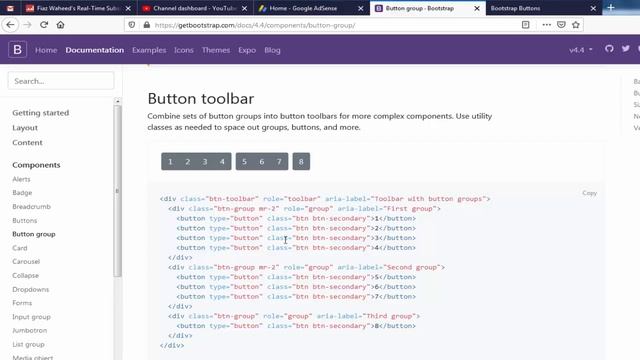The width and height of the screenshot is (640, 360).
Task: Close the Channel dashboard YouTube tab
Action: coord(244,8)
